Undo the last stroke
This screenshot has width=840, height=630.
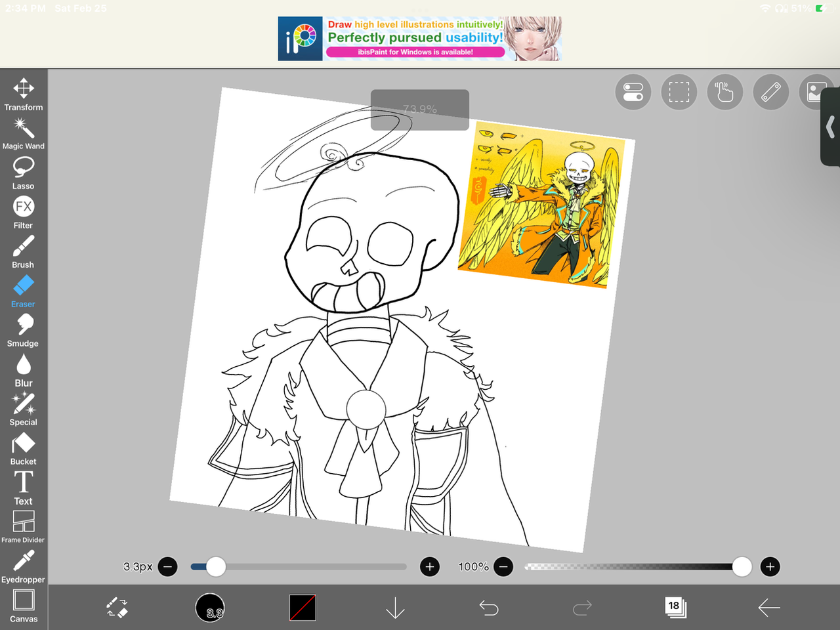tap(489, 608)
